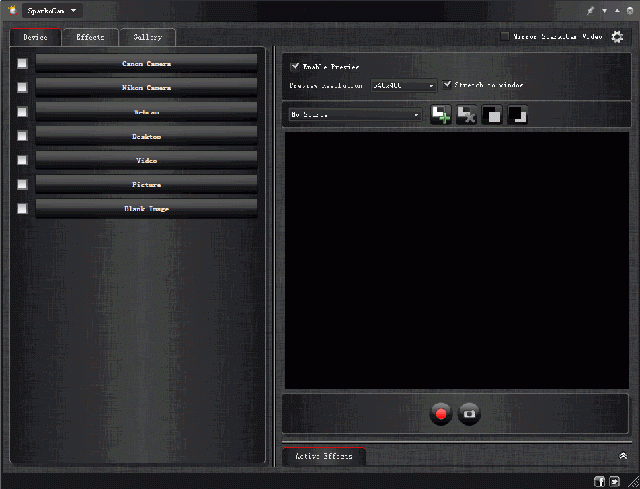Tick the checkbox beside Nikon Camera
Screen dimensions: 640x489
22,87
